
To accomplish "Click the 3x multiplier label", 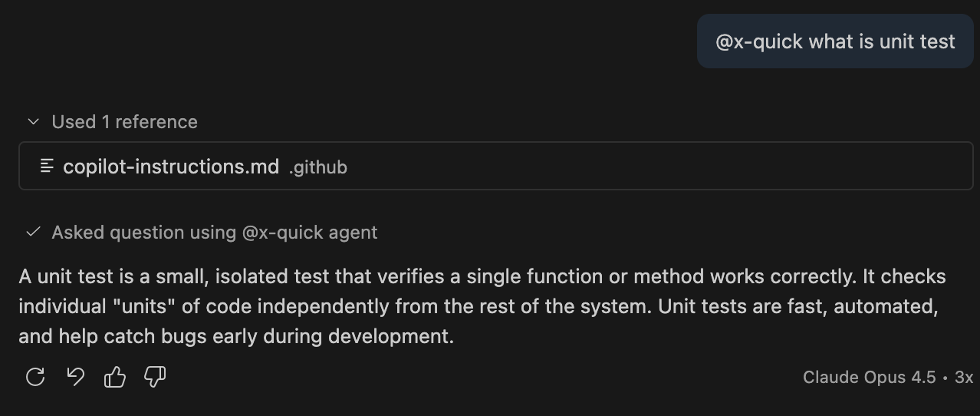I will click(x=964, y=377).
